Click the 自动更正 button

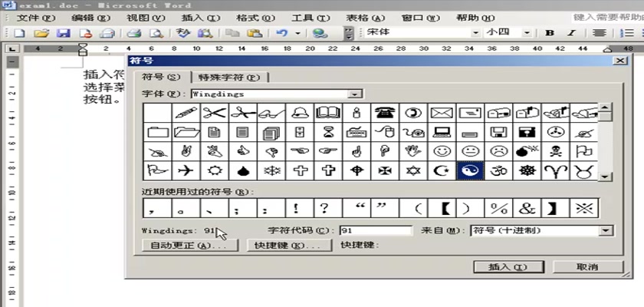pyautogui.click(x=189, y=246)
